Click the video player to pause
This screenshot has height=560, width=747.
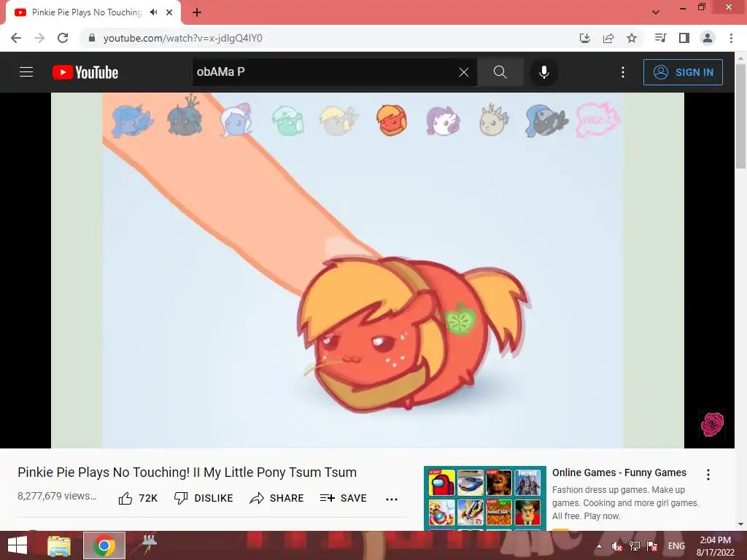pyautogui.click(x=368, y=270)
